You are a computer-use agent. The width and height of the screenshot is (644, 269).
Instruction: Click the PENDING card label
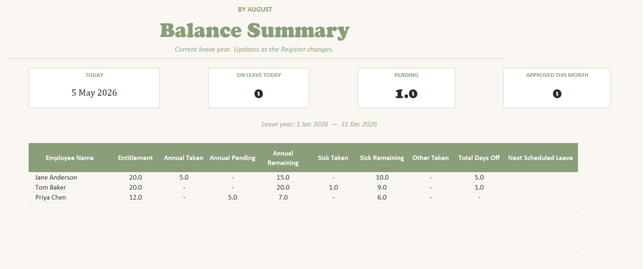(x=406, y=75)
